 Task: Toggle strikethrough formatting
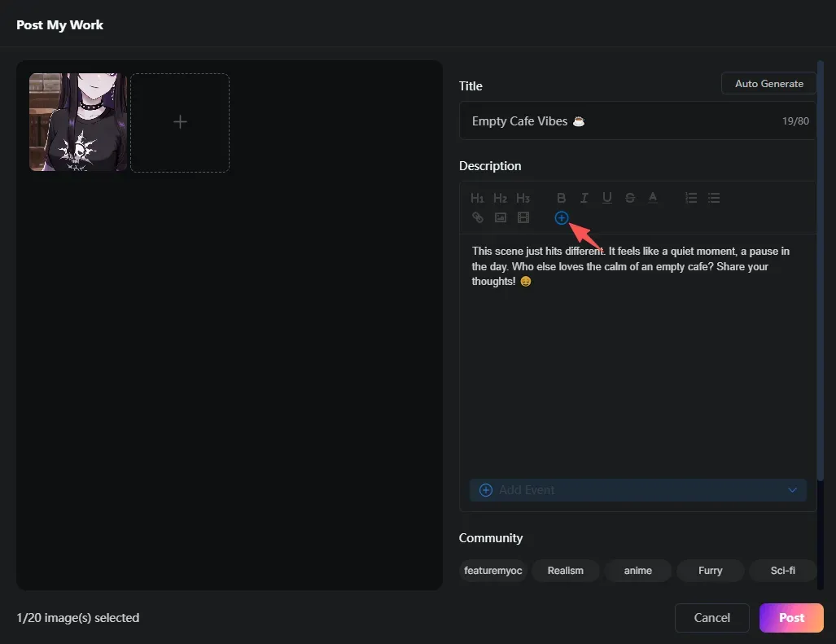(630, 199)
